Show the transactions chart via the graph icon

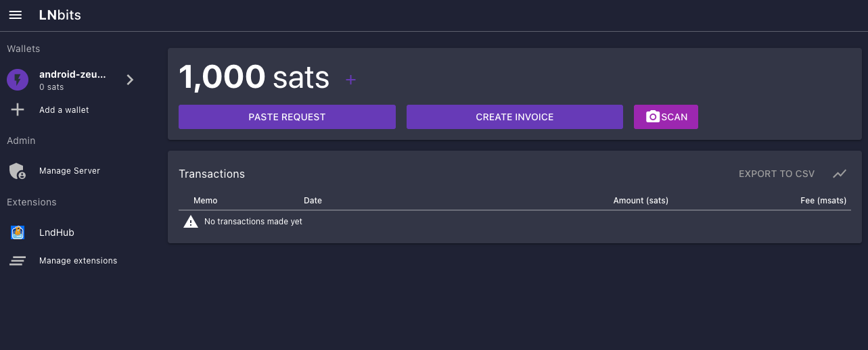pos(840,174)
